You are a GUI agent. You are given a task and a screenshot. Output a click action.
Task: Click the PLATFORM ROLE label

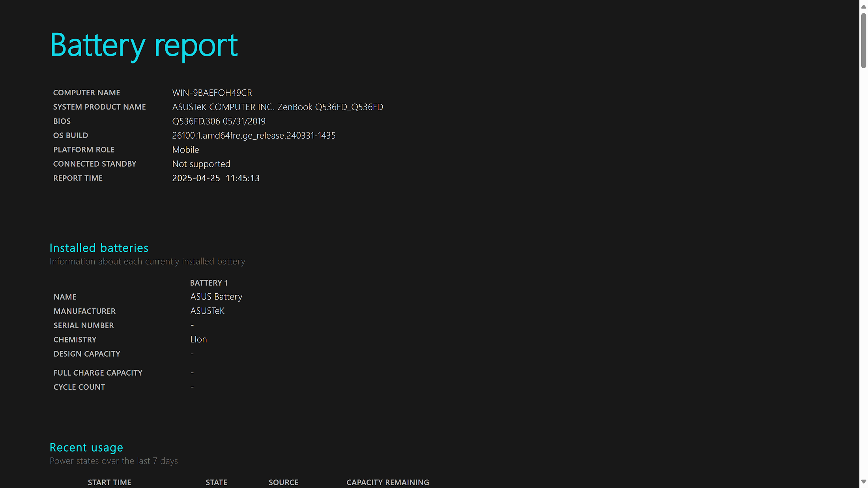[x=84, y=150]
